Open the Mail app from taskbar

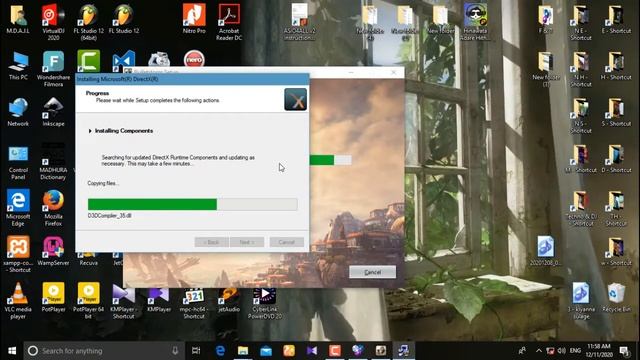266,351
